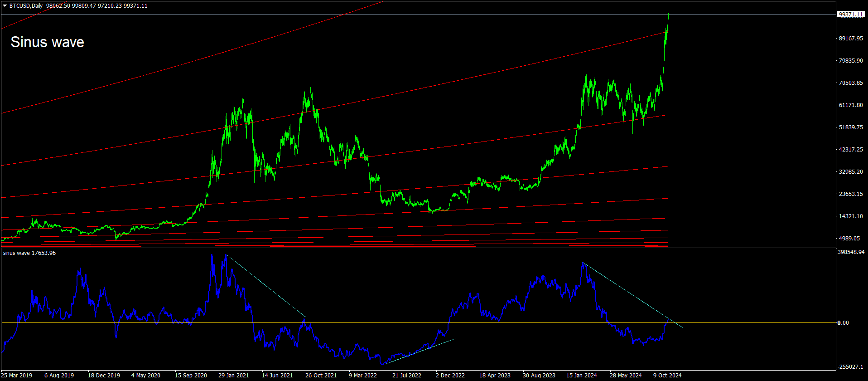
Task: Click the 4 May 2020 date label
Action: tap(146, 376)
